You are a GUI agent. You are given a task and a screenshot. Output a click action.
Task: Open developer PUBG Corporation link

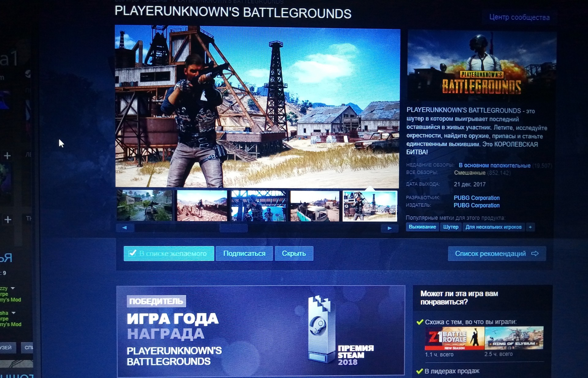point(477,198)
